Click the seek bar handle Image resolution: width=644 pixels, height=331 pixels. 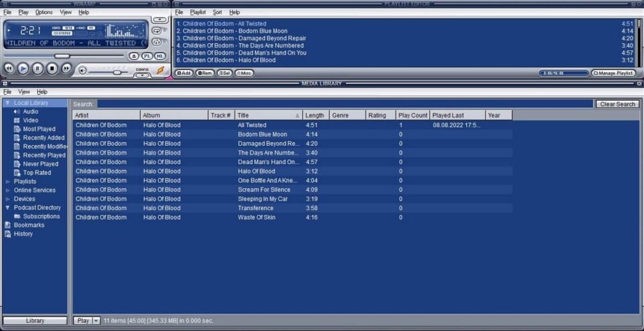tap(62, 56)
